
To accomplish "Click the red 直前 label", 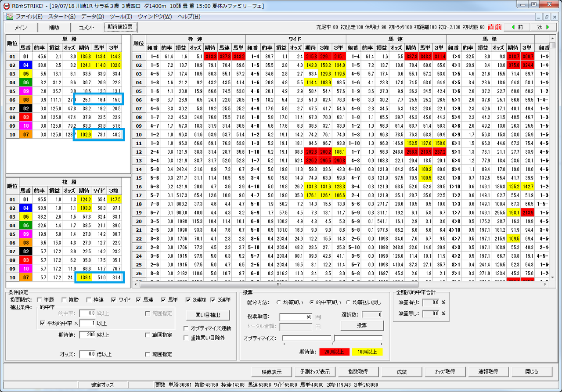I will tap(494, 27).
